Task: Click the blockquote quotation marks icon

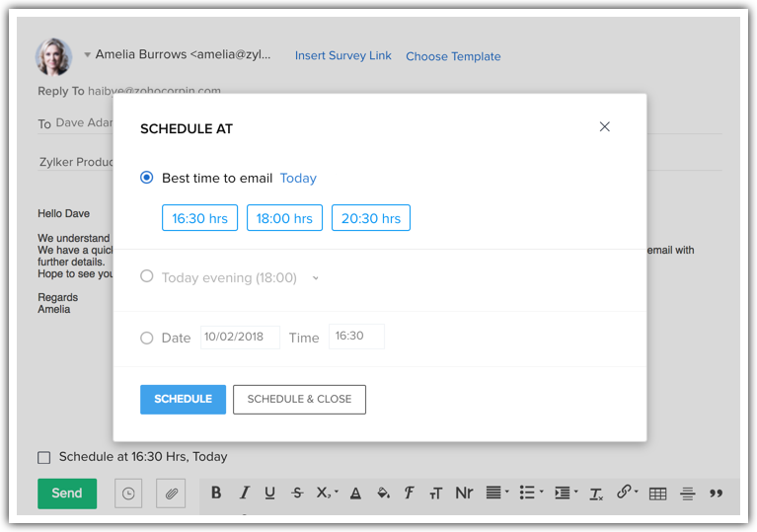Action: 717,494
